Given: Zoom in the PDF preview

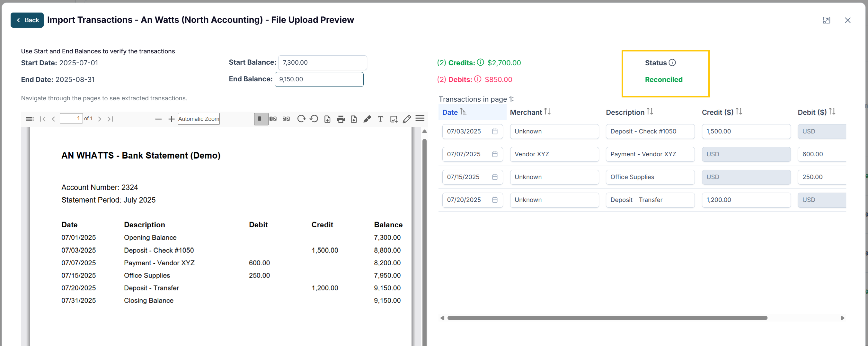Looking at the screenshot, I should (x=171, y=119).
